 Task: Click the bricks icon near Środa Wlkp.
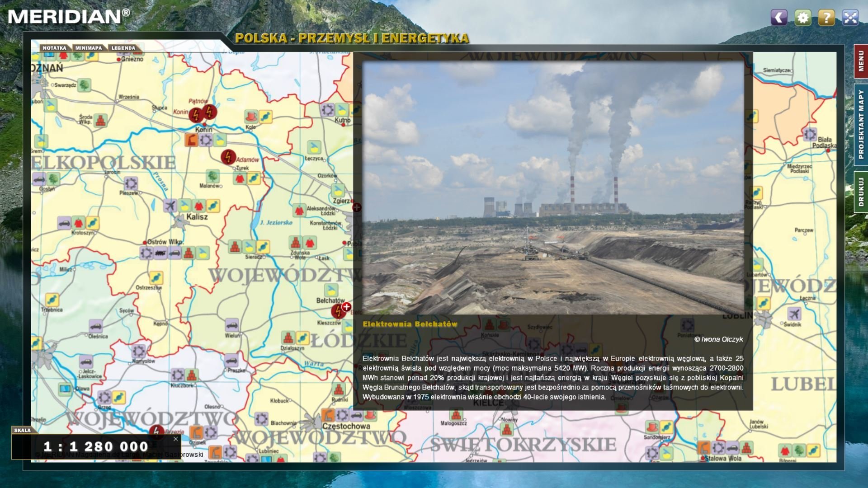(100, 121)
